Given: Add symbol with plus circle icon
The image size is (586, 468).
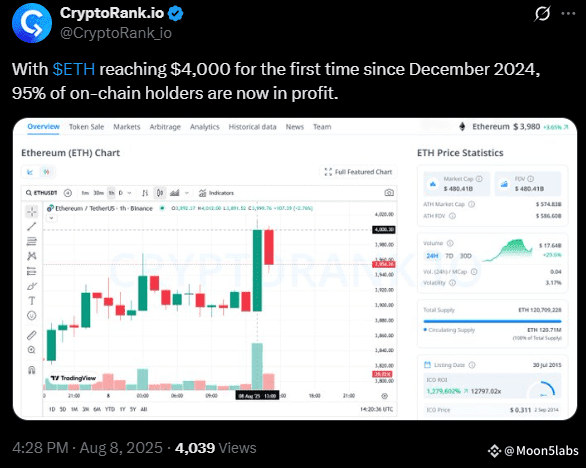Looking at the screenshot, I should (x=68, y=193).
